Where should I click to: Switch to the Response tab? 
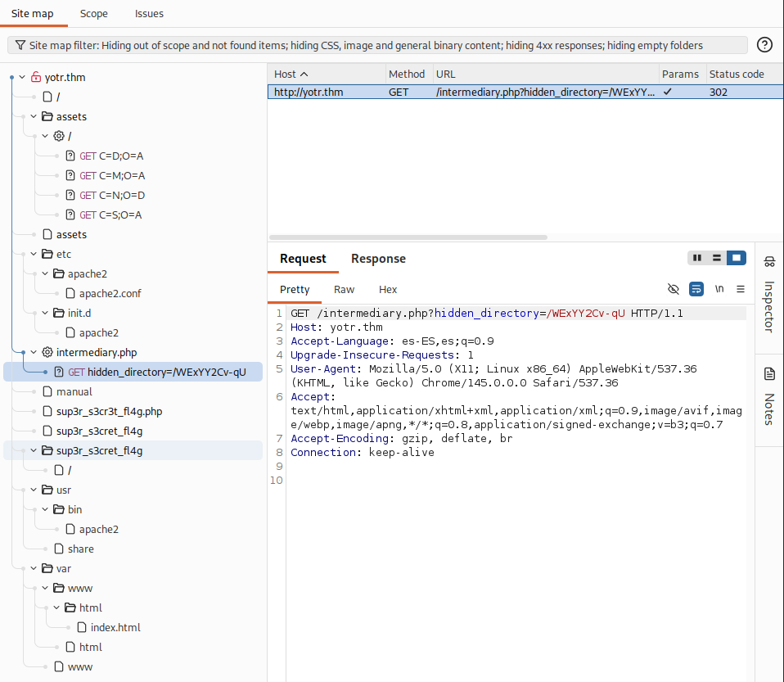(378, 259)
